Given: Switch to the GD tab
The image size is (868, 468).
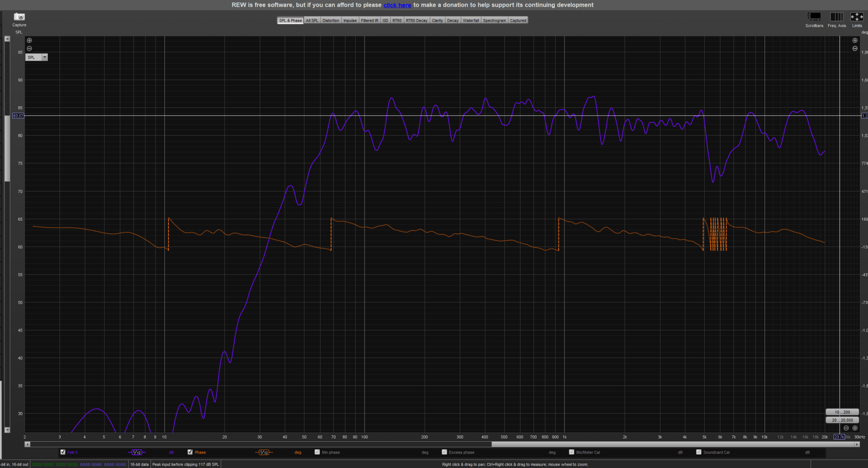Looking at the screenshot, I should coord(385,20).
